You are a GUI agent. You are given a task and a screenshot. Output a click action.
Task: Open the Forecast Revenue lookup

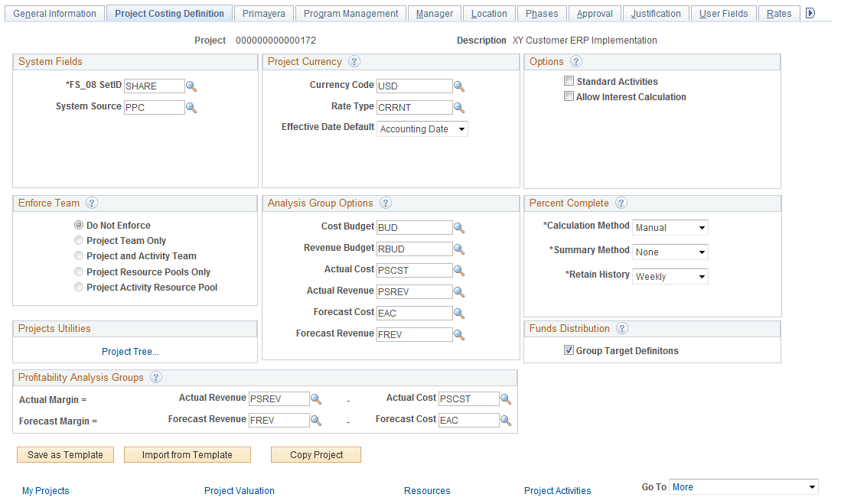click(459, 334)
